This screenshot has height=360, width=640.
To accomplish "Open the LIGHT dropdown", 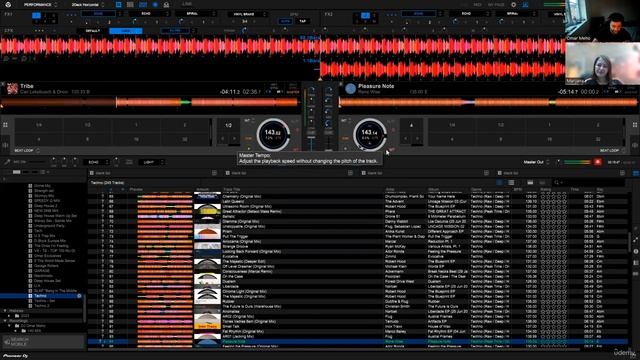I will (151, 162).
